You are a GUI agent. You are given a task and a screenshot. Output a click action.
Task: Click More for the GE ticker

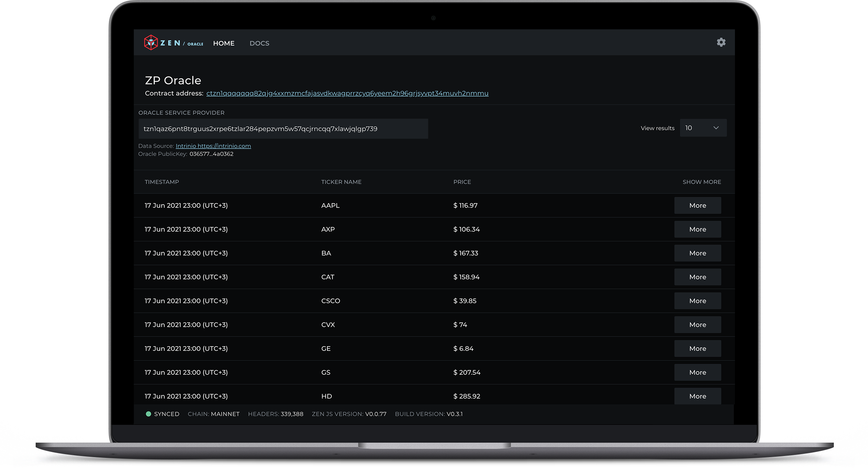tap(697, 348)
